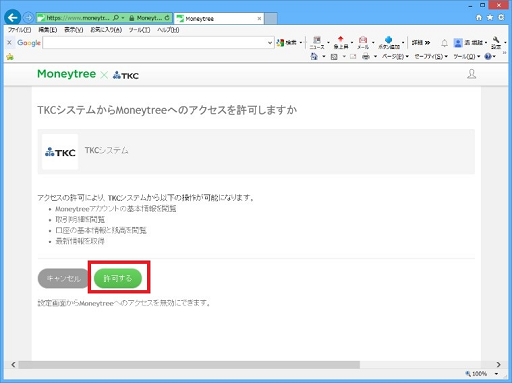The width and height of the screenshot is (512, 383).
Task: Select the Moneytree browser tab
Action: point(219,19)
